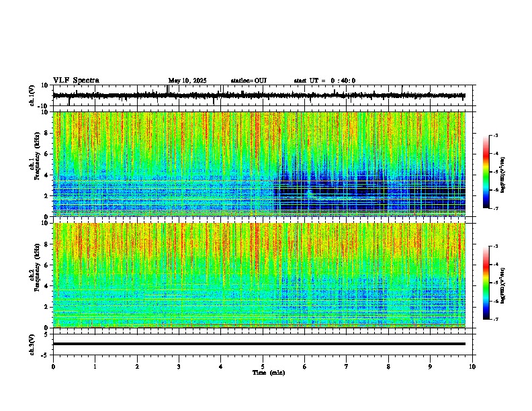Click time axis tick label "10"

[472, 367]
